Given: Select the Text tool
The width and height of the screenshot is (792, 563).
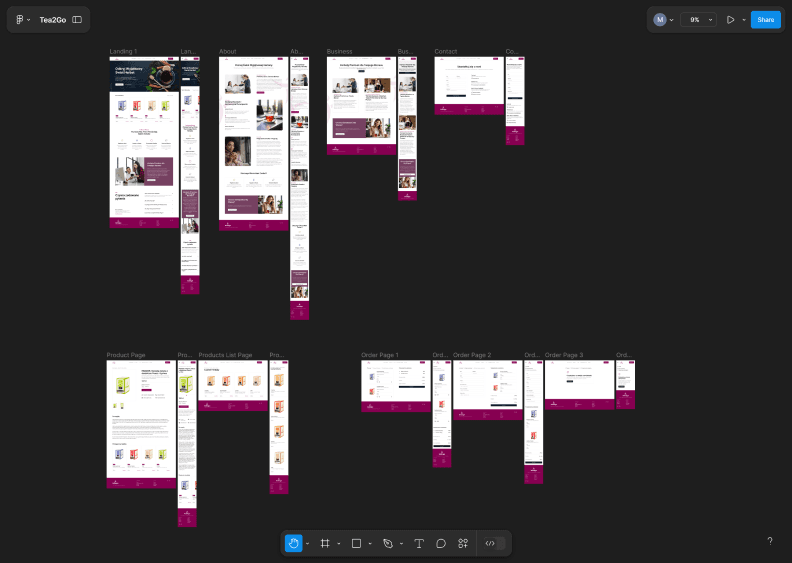Looking at the screenshot, I should tap(419, 543).
